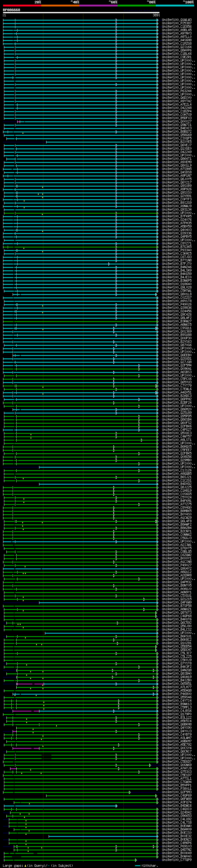Select hit UniRef100_A9RL45
Viewport: 197px width, 868px height.
coord(177,30)
